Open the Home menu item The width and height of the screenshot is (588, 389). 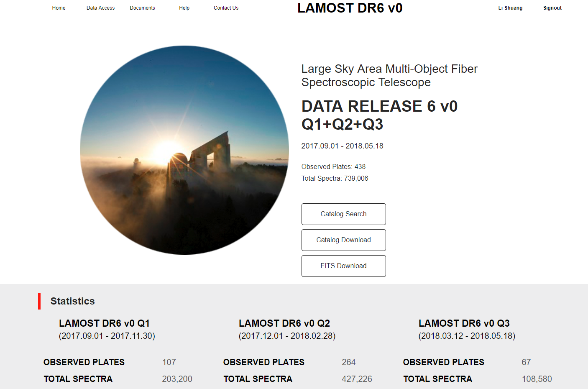[x=59, y=8]
